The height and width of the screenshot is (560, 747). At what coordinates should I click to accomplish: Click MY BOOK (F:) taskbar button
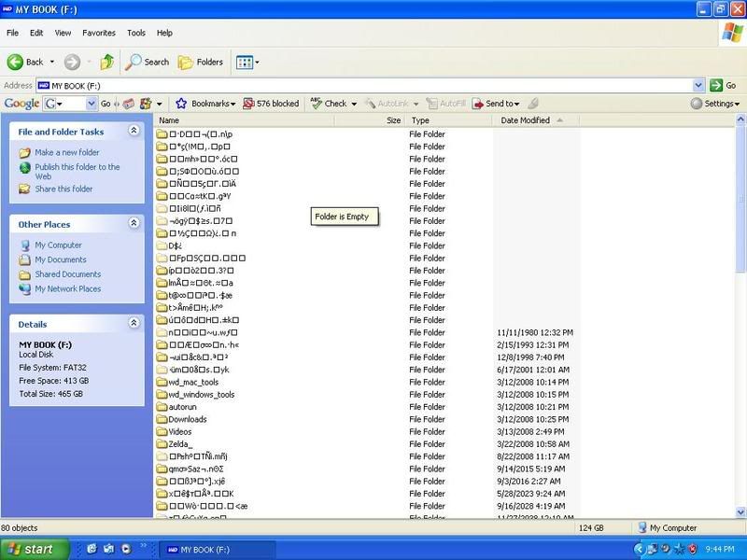(217, 550)
